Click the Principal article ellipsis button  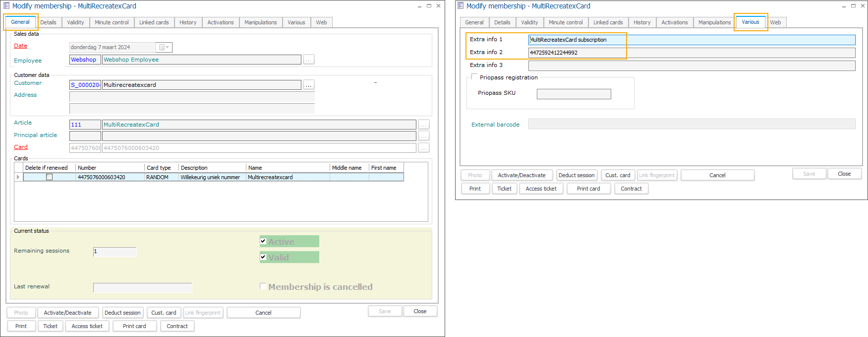(x=423, y=136)
